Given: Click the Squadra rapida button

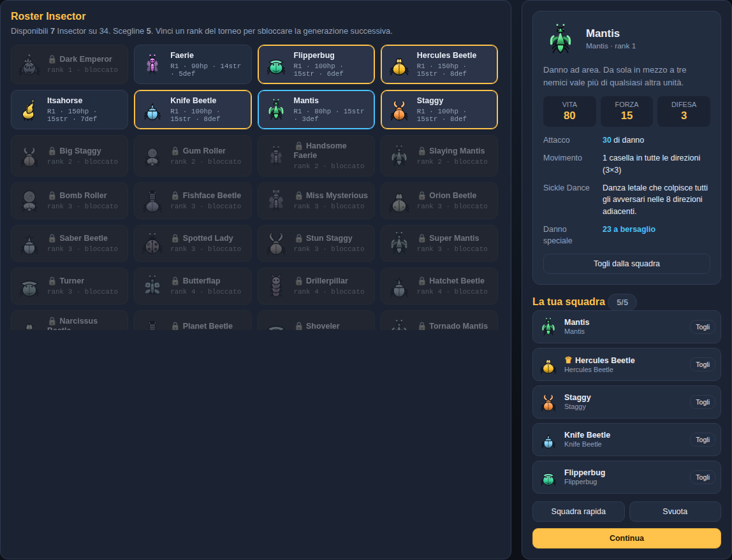Looking at the screenshot, I should [578, 512].
